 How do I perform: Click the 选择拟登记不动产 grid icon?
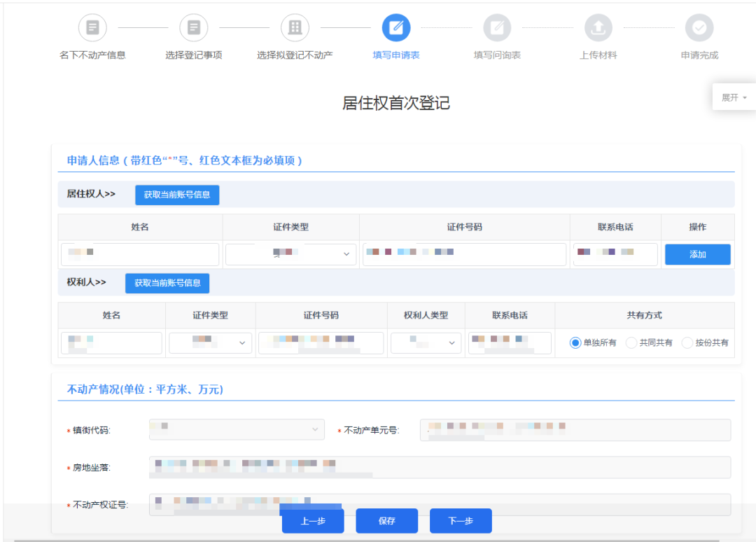[295, 27]
